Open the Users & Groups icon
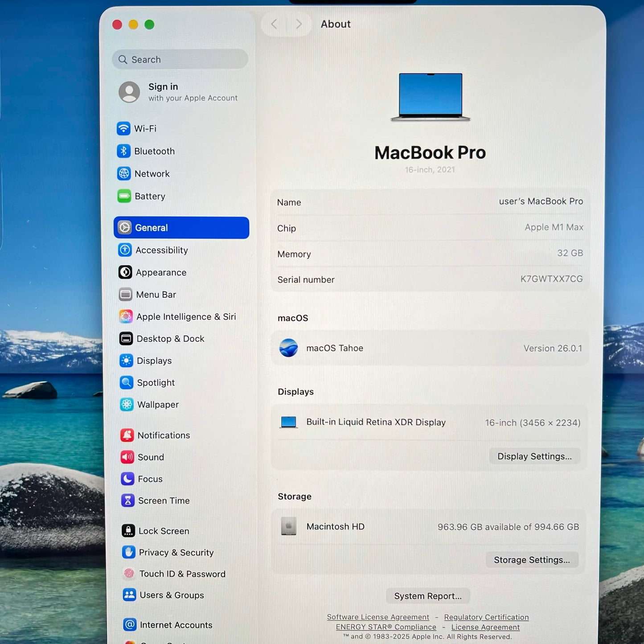This screenshot has height=644, width=644. coord(129,595)
